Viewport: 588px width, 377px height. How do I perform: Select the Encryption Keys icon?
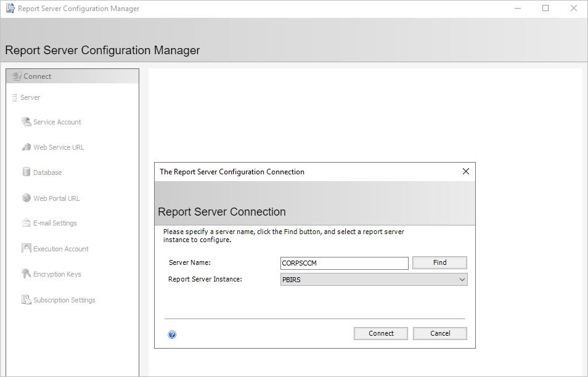[27, 274]
